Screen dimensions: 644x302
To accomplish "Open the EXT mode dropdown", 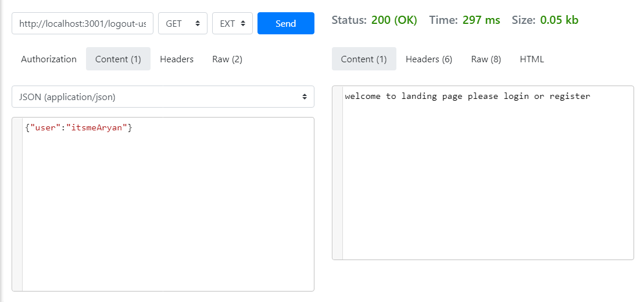I will click(x=232, y=23).
